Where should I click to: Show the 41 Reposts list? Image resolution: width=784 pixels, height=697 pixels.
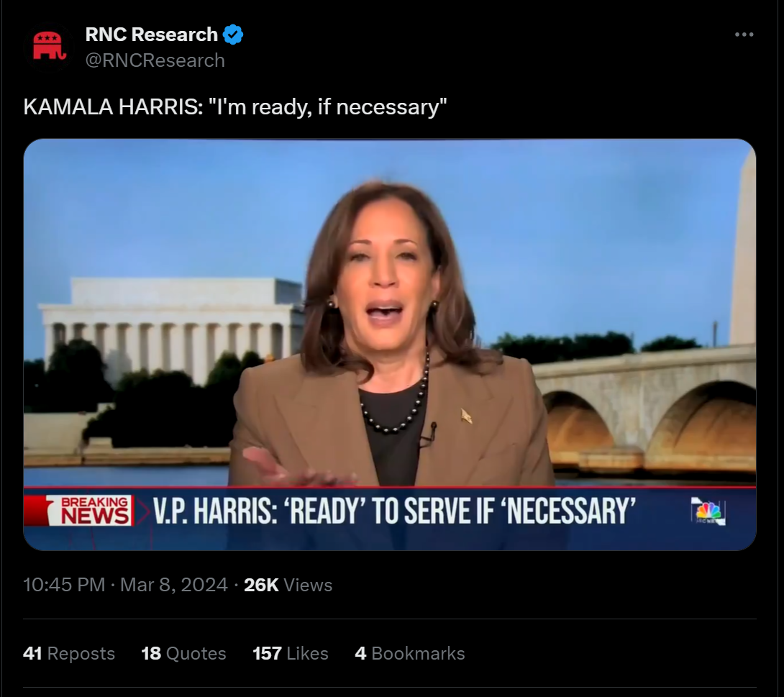tap(69, 654)
